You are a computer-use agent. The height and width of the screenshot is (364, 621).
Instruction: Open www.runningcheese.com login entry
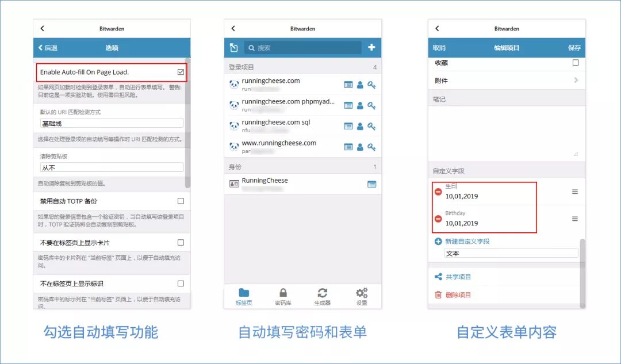[285, 147]
